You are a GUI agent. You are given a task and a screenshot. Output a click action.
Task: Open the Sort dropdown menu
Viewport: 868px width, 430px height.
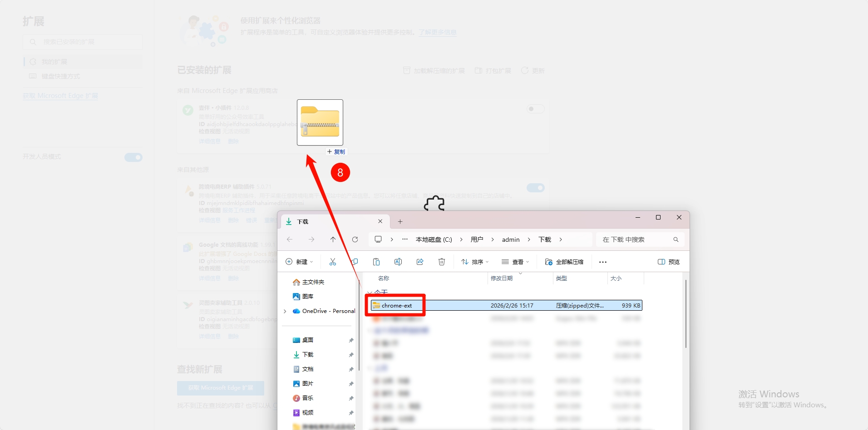coord(475,262)
